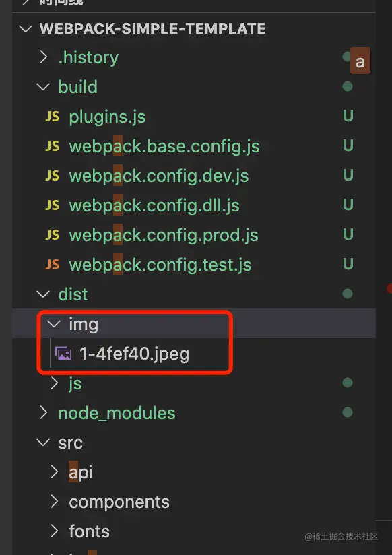The width and height of the screenshot is (392, 555).
Task: Collapse the dist folder chevron
Action: click(43, 294)
